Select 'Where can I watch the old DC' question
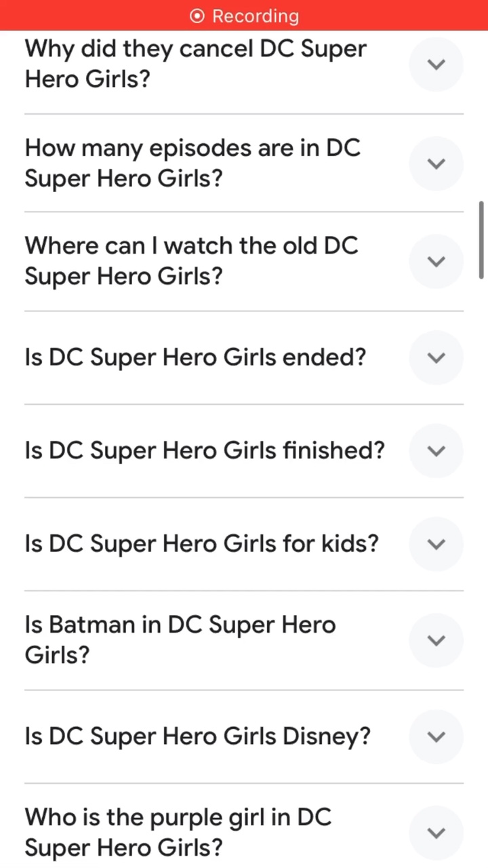Image resolution: width=488 pixels, height=868 pixels. pyautogui.click(x=191, y=261)
